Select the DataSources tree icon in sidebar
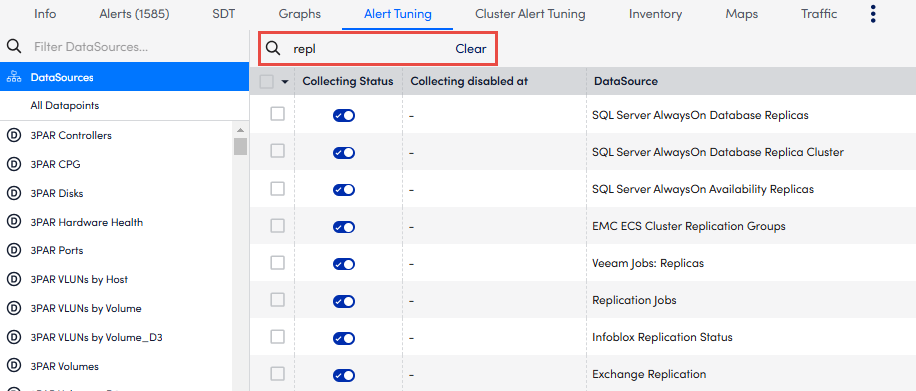Viewport: 916px width, 391px height. pyautogui.click(x=13, y=77)
